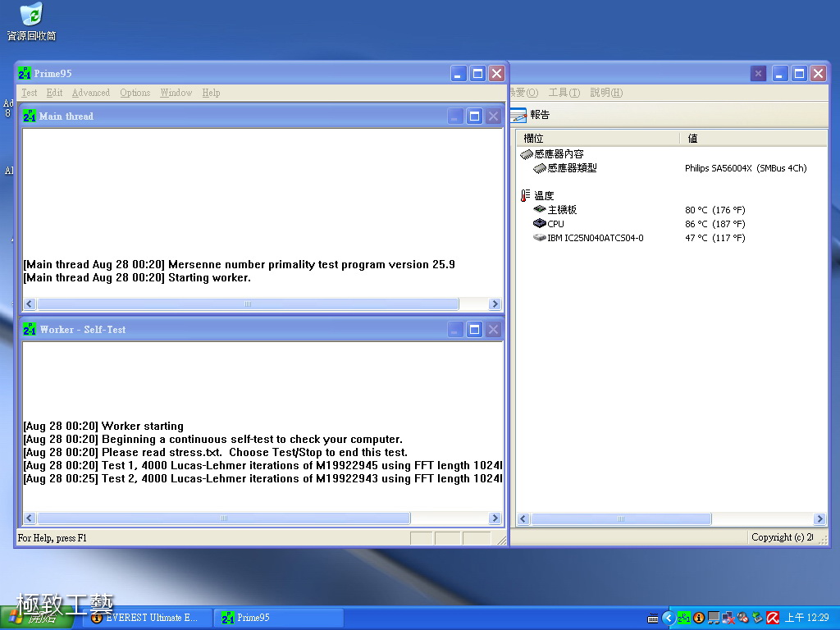The image size is (840, 630).
Task: Click the 溫度 thermometer icon
Action: [526, 195]
